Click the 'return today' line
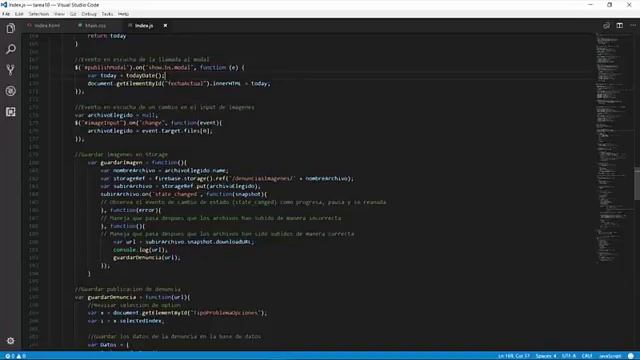The image size is (640, 360). (107, 36)
